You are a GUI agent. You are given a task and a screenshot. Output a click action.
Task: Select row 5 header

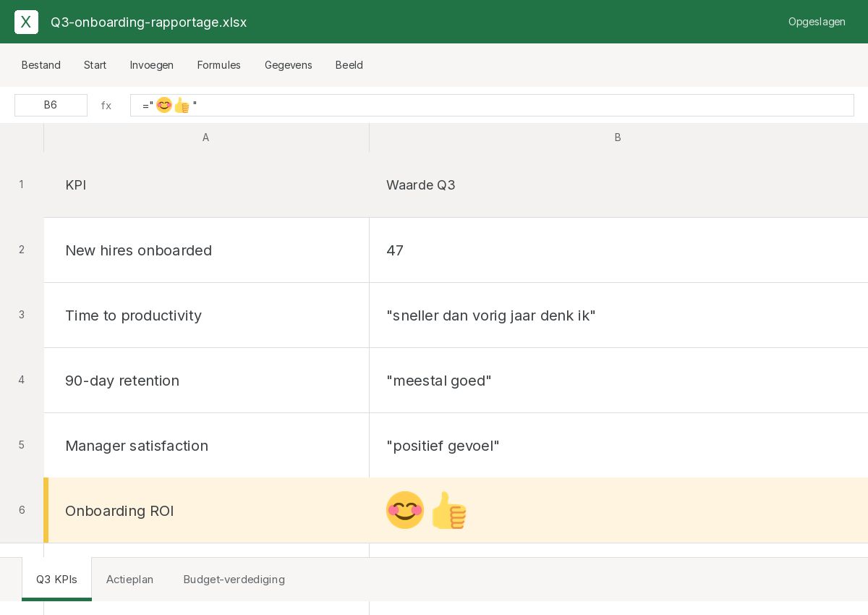point(22,445)
